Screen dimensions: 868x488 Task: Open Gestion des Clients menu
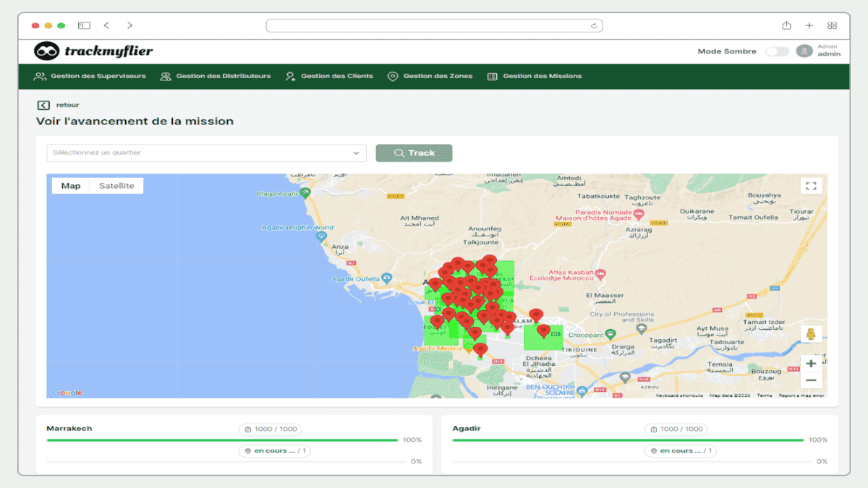tap(329, 76)
